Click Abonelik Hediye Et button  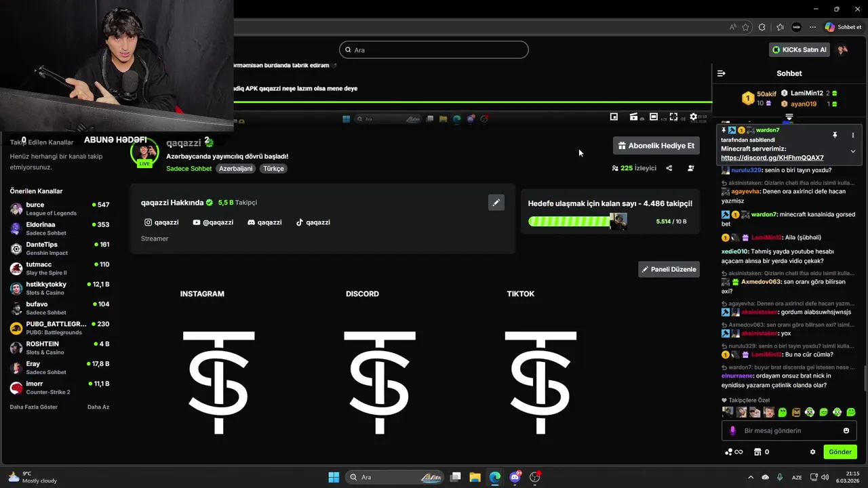pyautogui.click(x=656, y=146)
